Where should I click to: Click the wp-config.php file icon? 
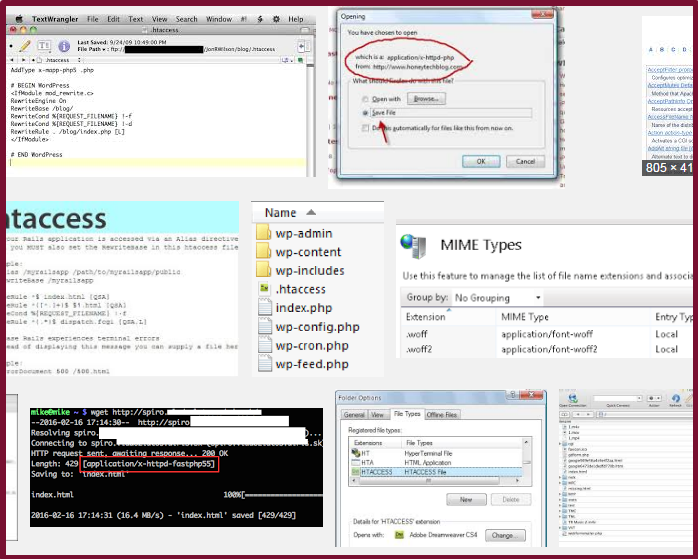[265, 327]
